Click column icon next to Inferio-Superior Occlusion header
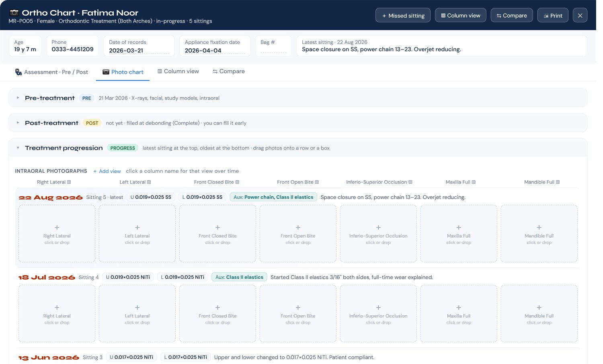Image resolution: width=603 pixels, height=364 pixels. (410, 182)
